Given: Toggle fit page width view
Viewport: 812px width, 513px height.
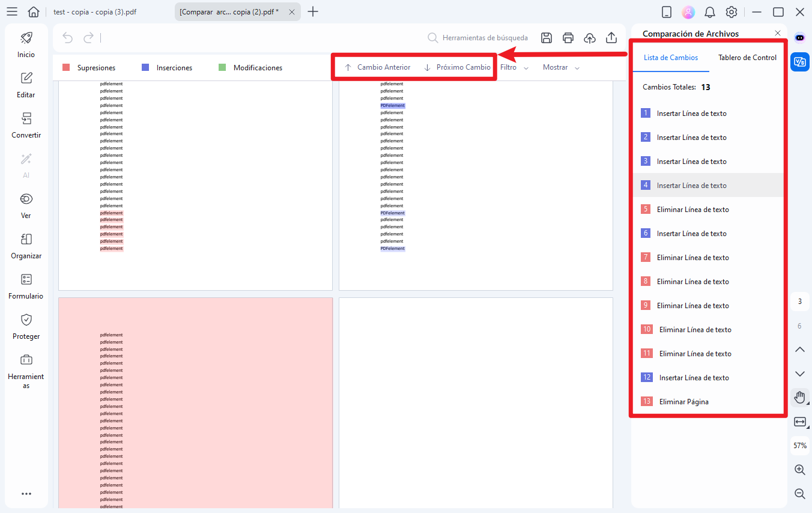Looking at the screenshot, I should (799, 422).
